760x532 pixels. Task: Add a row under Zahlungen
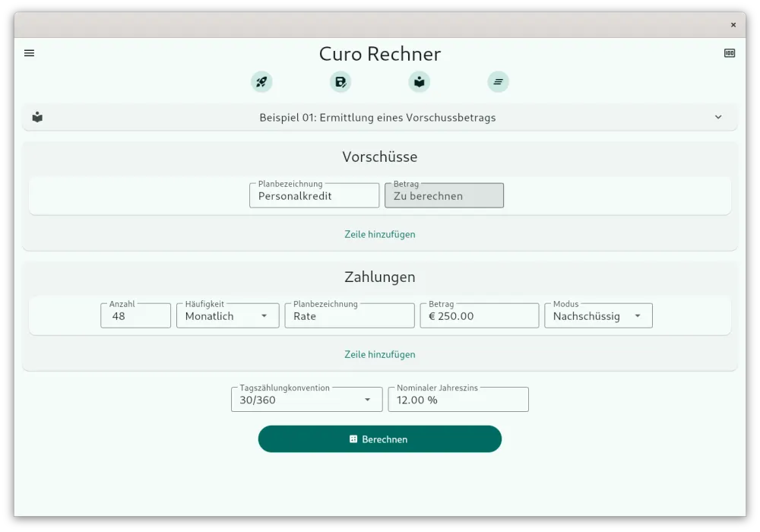380,355
